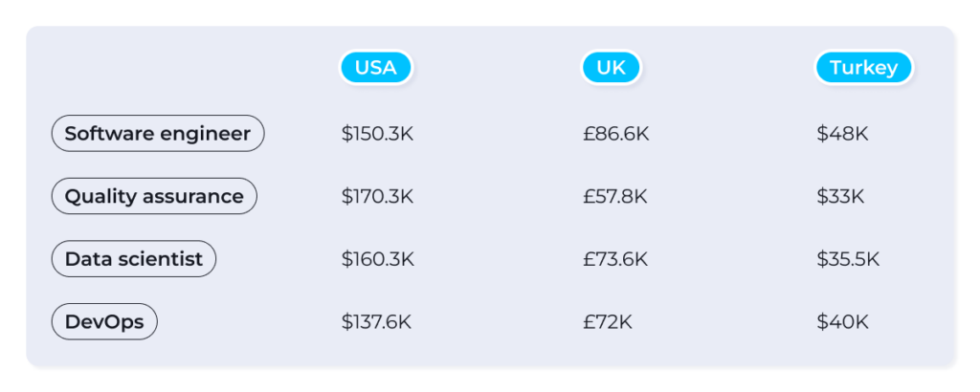Click the $40K Turkey DevOps salary
Viewport: 980px width, 392px height.
pyautogui.click(x=842, y=322)
